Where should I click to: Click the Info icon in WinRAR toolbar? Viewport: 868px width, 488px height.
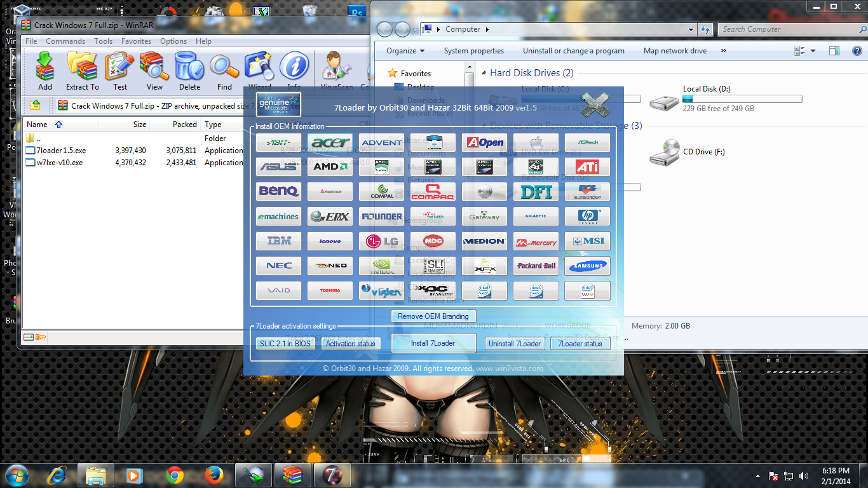point(294,71)
